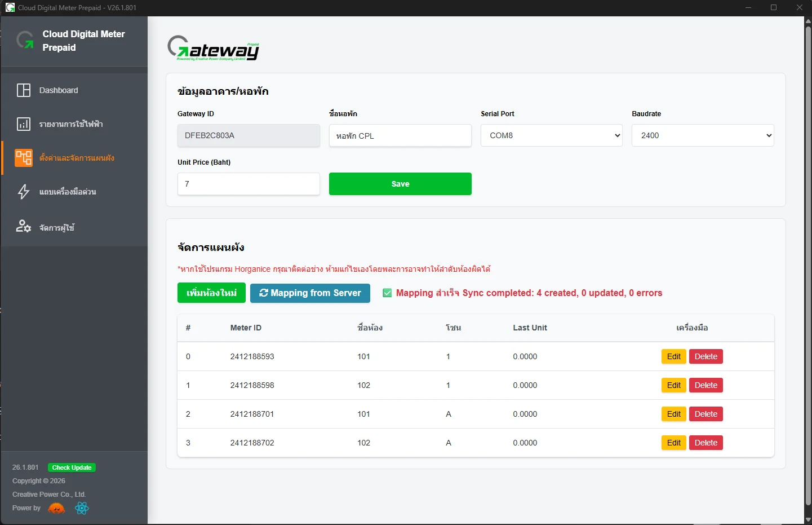Click the Unit Price (Baht) input field
Image resolution: width=812 pixels, height=525 pixels.
click(x=249, y=184)
